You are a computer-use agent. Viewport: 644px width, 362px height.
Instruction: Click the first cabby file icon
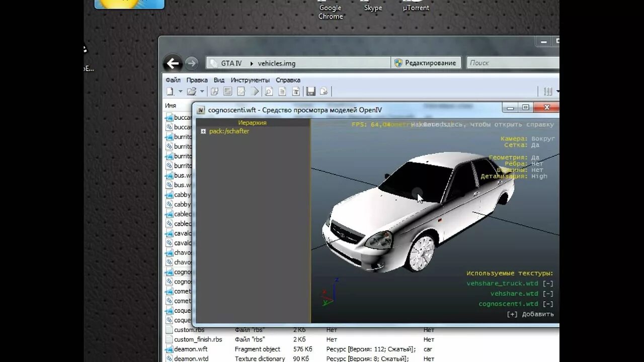click(169, 195)
